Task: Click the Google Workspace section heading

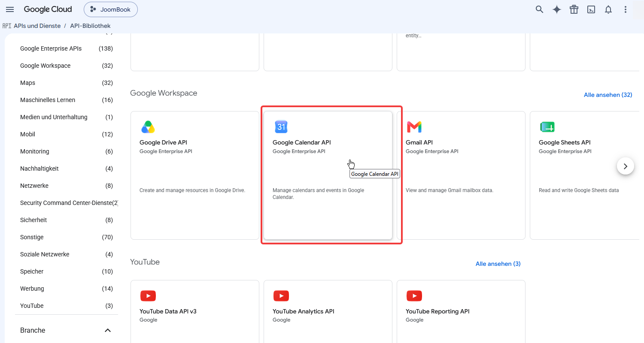Action: (164, 93)
